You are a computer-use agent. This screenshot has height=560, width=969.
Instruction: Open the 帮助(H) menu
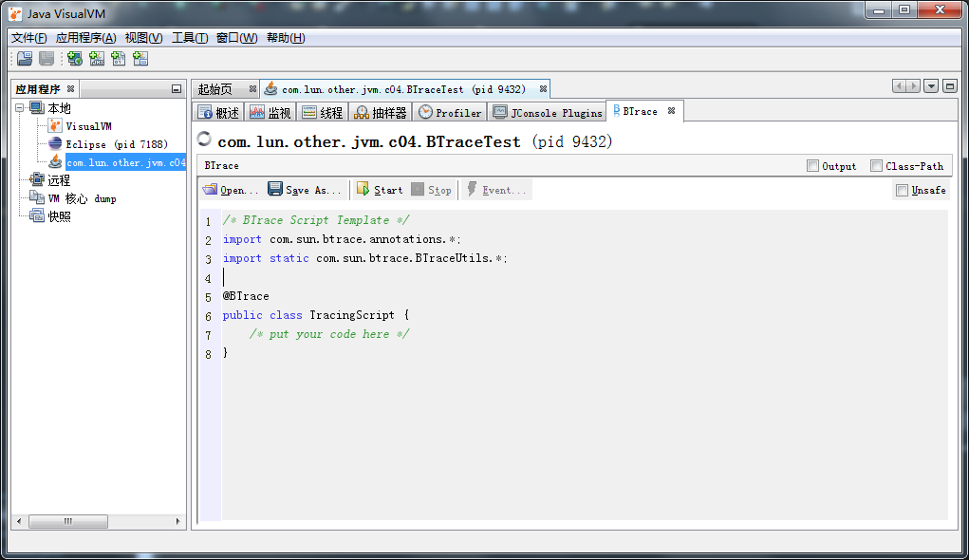pos(286,38)
